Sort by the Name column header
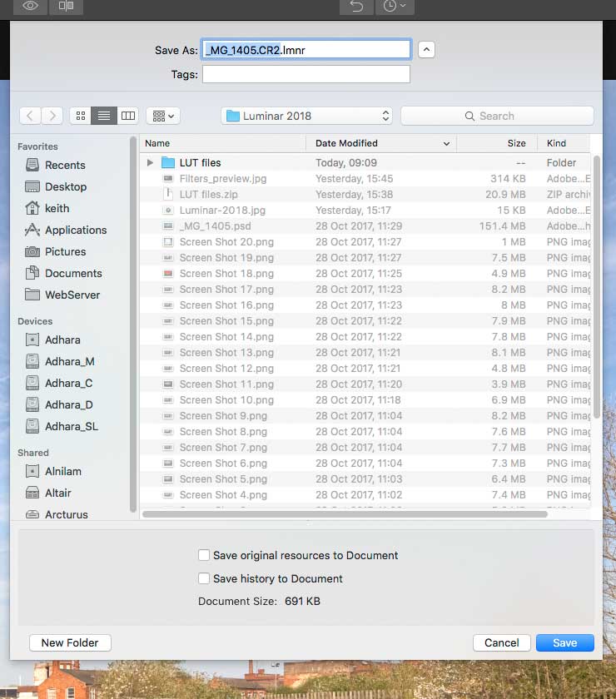The image size is (616, 699). [x=223, y=143]
